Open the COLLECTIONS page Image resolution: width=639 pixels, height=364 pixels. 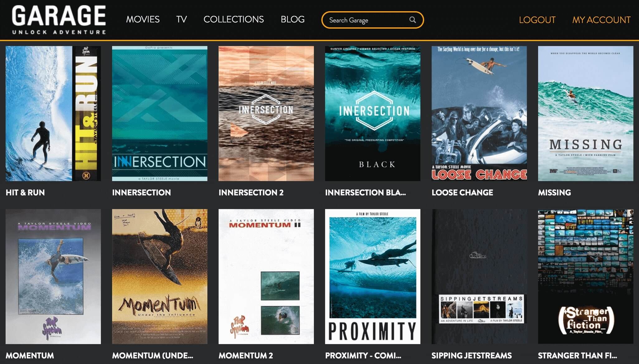tap(233, 19)
